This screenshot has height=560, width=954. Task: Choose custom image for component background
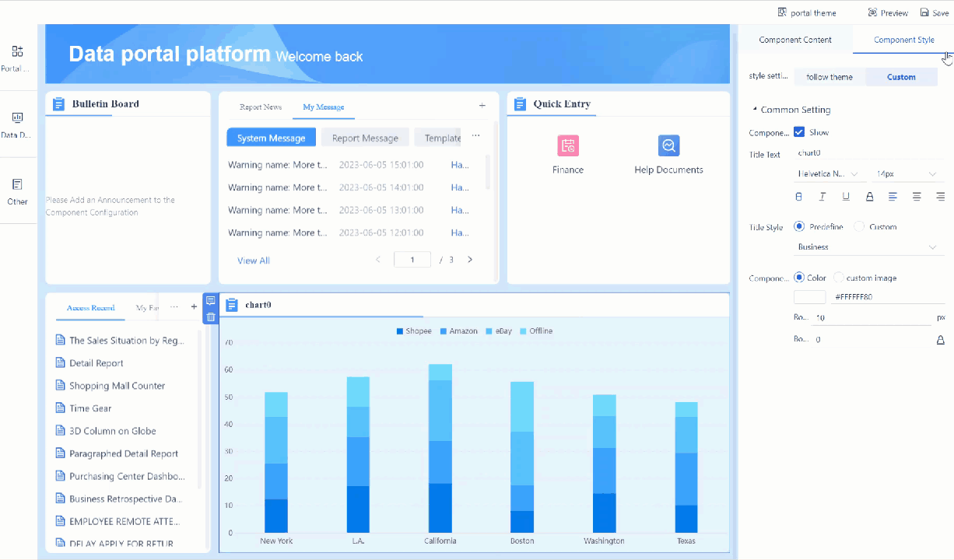tap(838, 278)
